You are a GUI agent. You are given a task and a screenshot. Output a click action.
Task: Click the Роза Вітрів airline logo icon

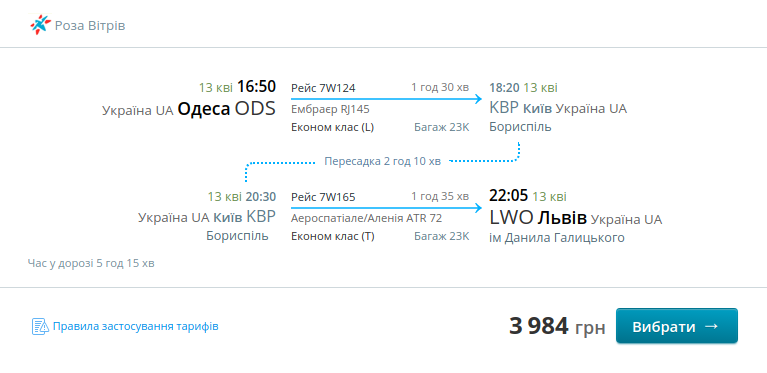pyautogui.click(x=40, y=25)
